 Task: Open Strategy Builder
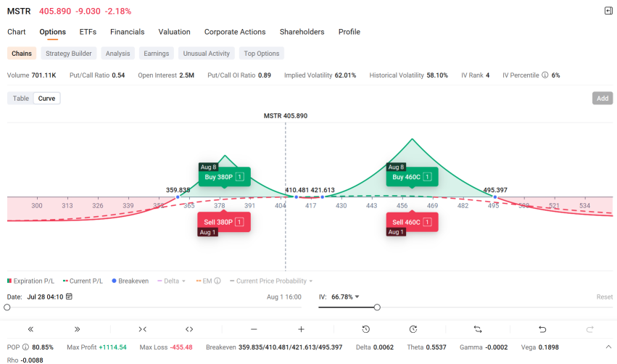tap(68, 53)
